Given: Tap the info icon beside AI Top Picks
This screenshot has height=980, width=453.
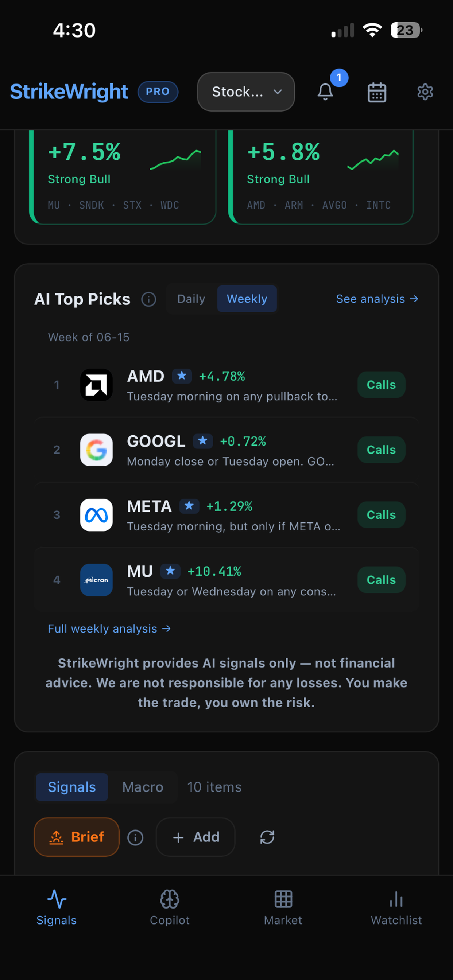Looking at the screenshot, I should tap(149, 299).
